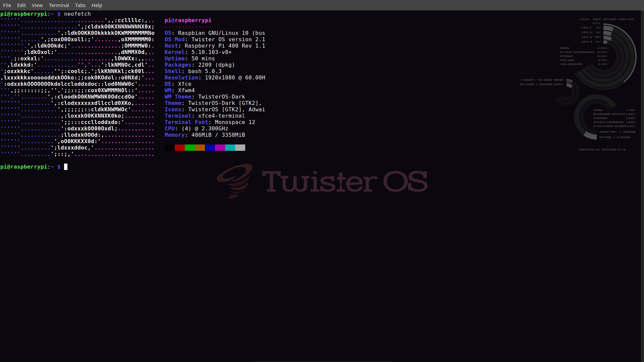Click the 'DE: Xfce' line

178,84
